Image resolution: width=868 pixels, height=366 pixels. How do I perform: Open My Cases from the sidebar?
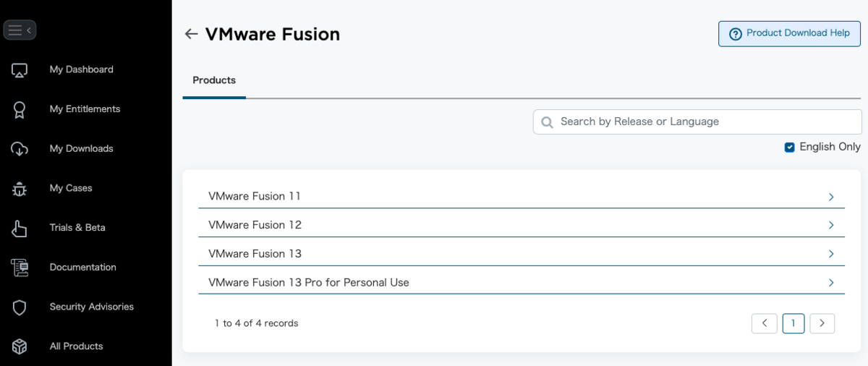(71, 188)
